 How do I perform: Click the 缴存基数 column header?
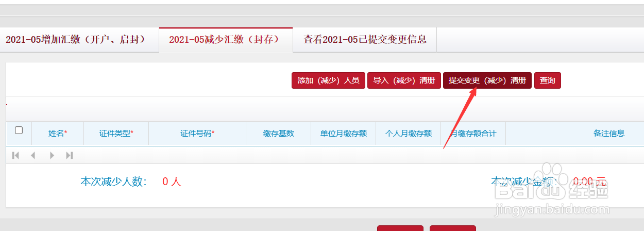[x=279, y=134]
